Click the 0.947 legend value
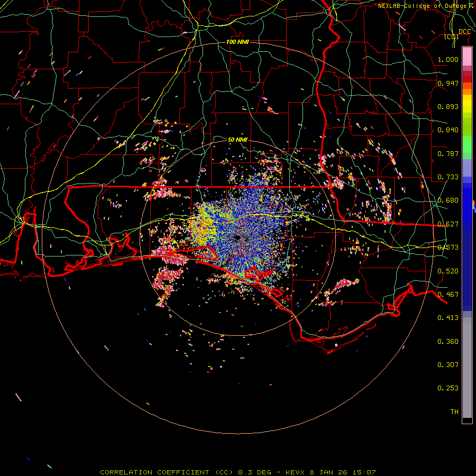This screenshot has width=476, height=476. click(448, 83)
